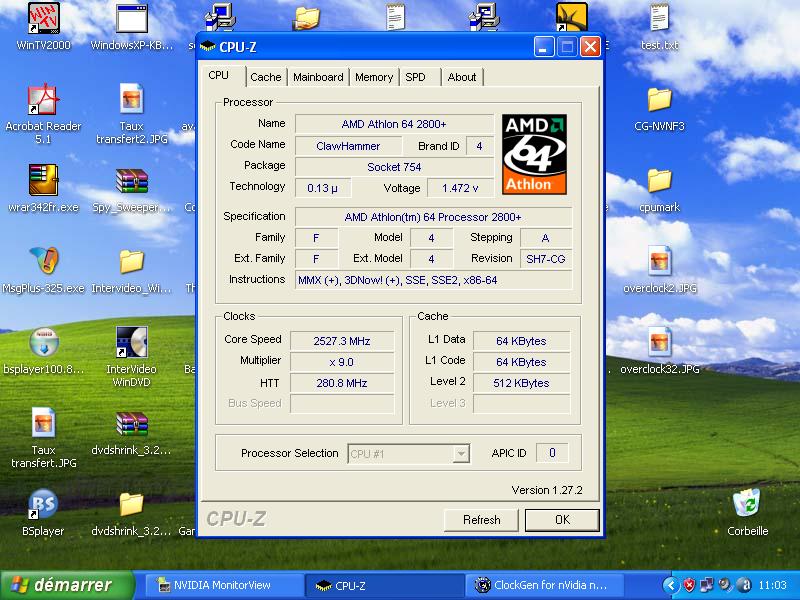Click the CPU-Z title bar chip icon
This screenshot has height=600, width=800.
point(208,47)
